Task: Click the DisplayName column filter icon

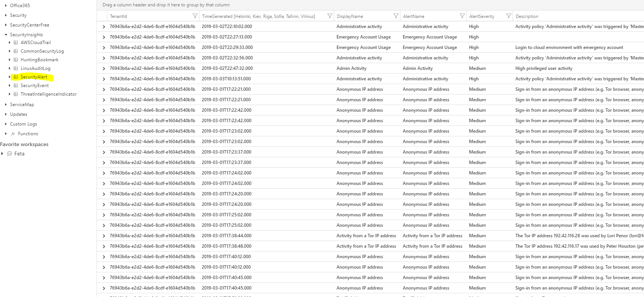Action: [396, 16]
